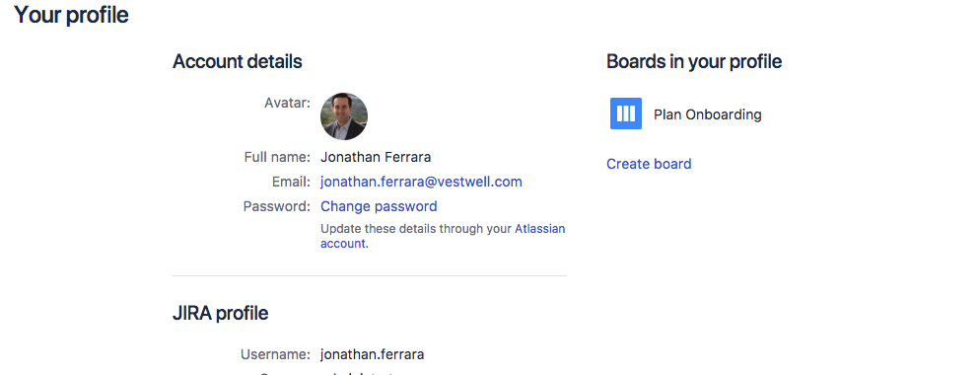Viewport: 980px width, 375px height.
Task: Click the Change password link
Action: (x=379, y=206)
